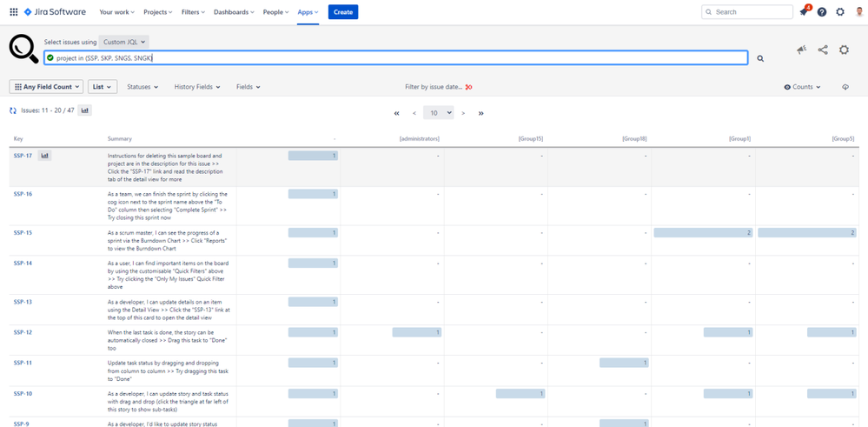The width and height of the screenshot is (868, 427).
Task: Run the JQL search magnifier icon
Action: (x=760, y=58)
